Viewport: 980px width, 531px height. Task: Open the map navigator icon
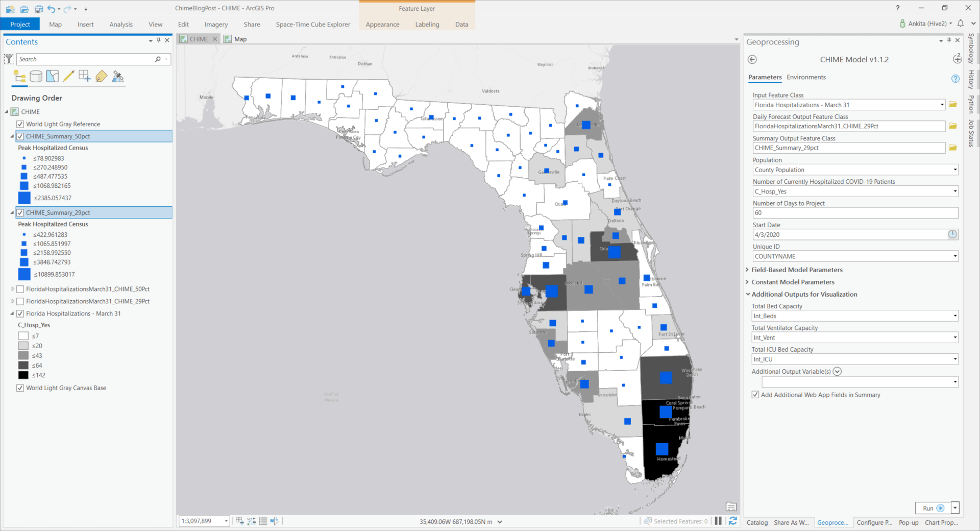(x=731, y=507)
